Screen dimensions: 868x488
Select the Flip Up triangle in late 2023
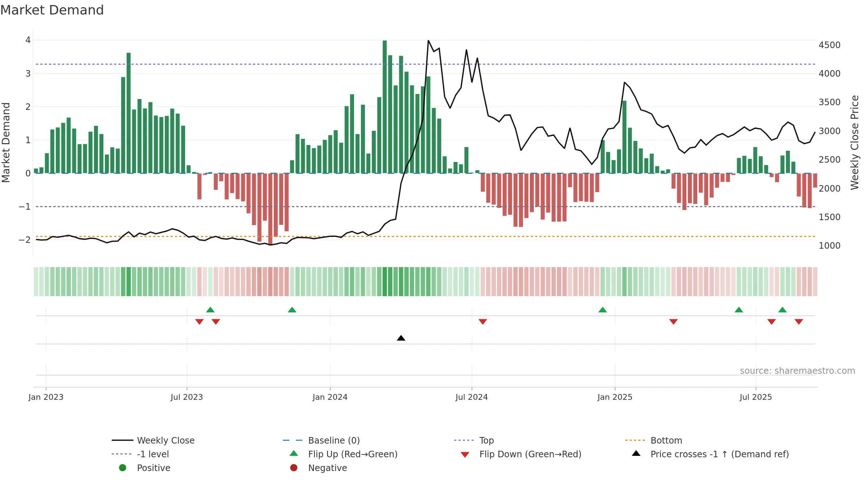pyautogui.click(x=292, y=310)
